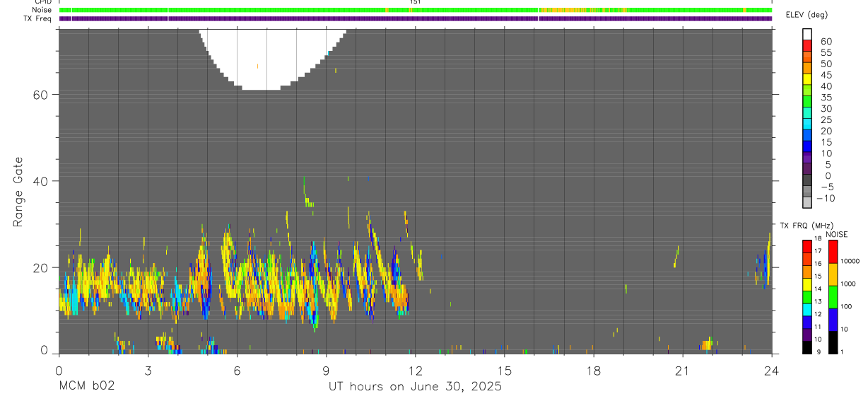Choose the cyan TX FRQ swatch between 13 and 12

[x=807, y=310]
